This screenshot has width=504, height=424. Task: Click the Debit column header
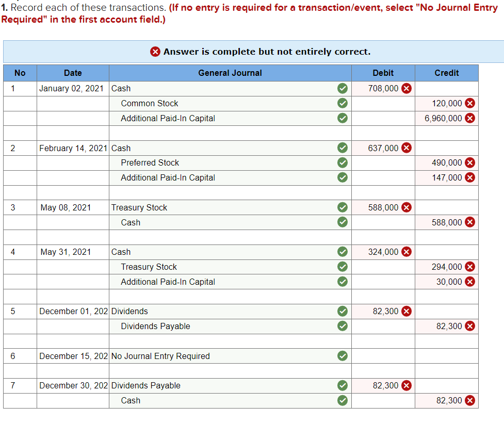coord(383,73)
